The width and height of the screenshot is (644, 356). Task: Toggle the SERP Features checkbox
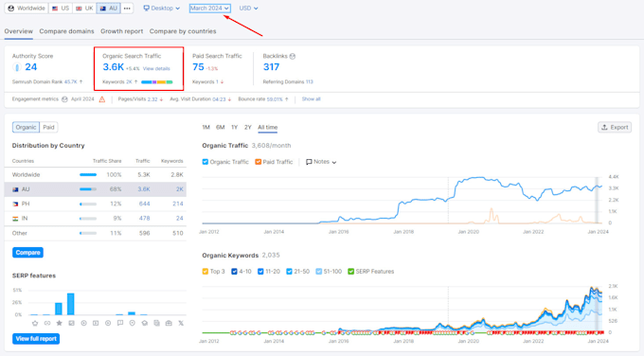click(x=350, y=272)
